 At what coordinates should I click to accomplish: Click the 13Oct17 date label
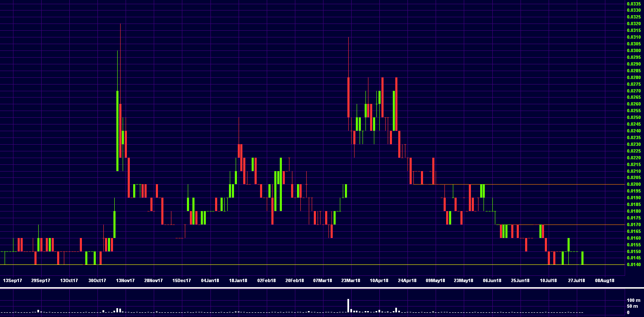tap(69, 280)
